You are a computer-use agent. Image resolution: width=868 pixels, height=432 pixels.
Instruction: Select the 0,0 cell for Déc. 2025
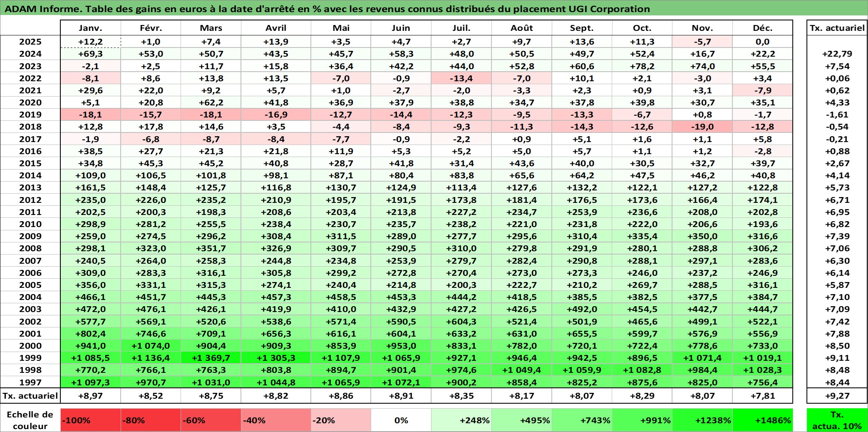pos(763,42)
